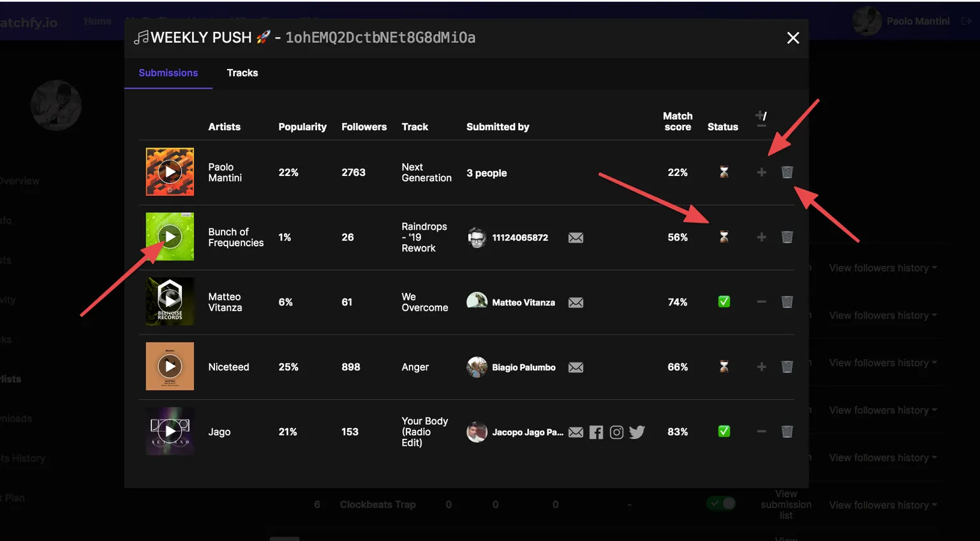Expand the last View followers history dropdown

click(x=882, y=505)
